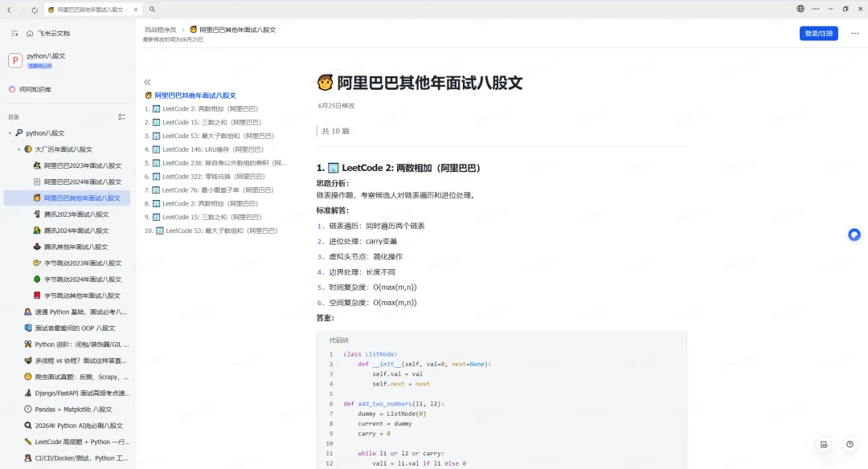Reload the page with refresh icon
Screen dimensions: 868x469
point(35,10)
